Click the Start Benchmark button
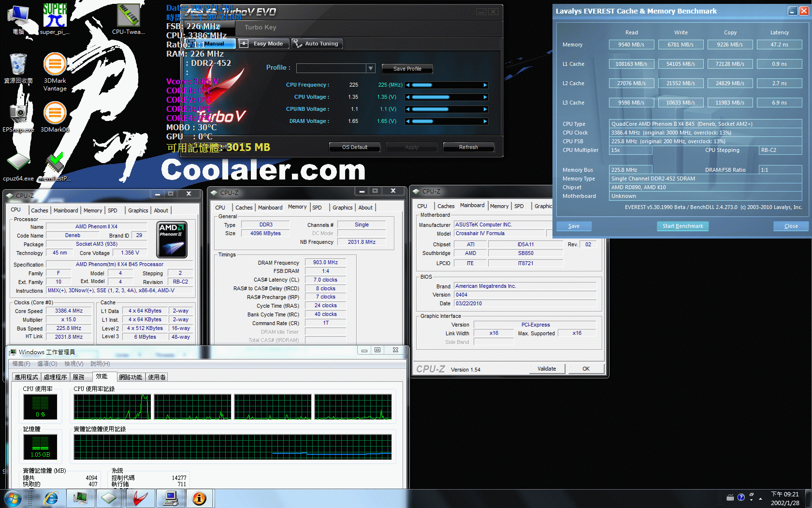 click(682, 226)
